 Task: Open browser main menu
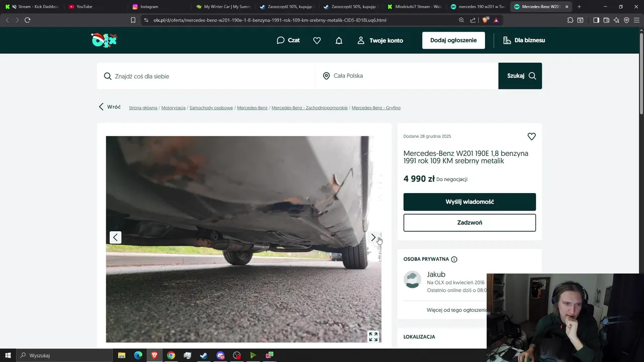click(636, 20)
